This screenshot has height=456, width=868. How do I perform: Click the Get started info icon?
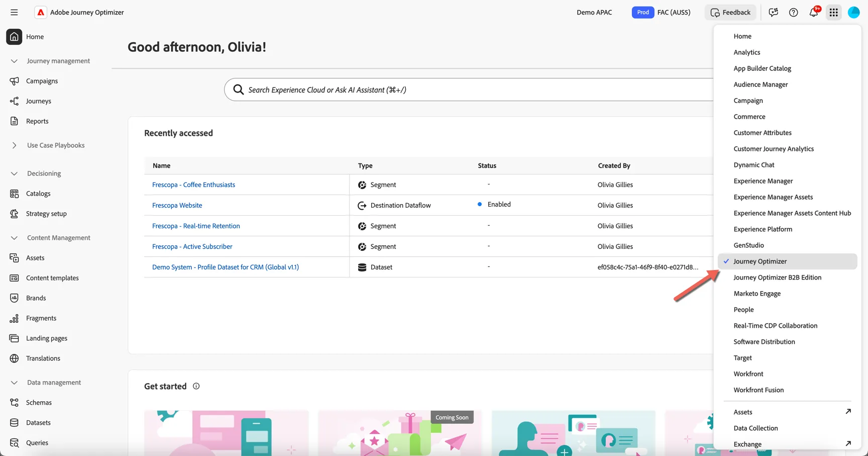coord(196,386)
